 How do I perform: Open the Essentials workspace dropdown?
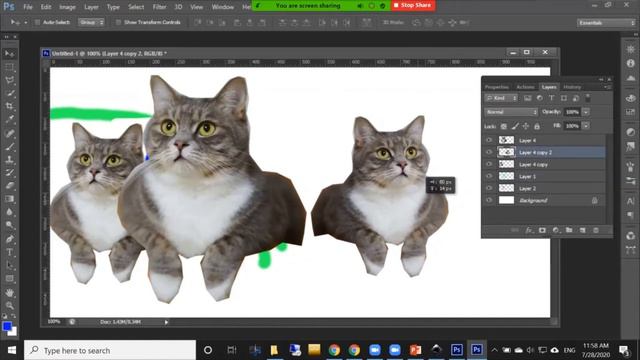coord(606,23)
